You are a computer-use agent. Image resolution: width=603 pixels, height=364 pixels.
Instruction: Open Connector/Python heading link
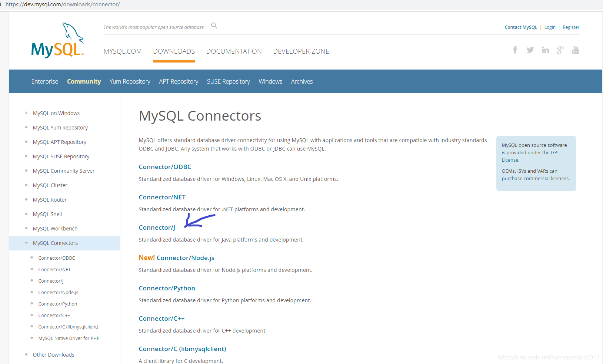pos(167,288)
